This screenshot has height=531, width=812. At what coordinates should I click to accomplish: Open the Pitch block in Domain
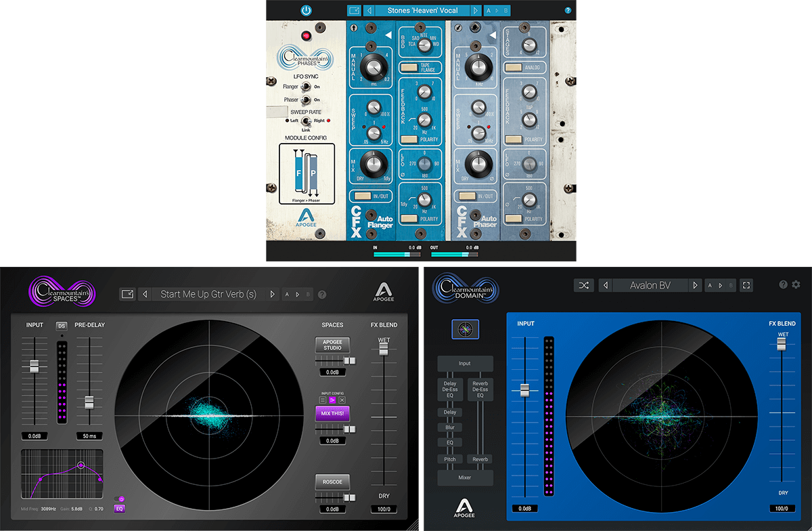coord(450,459)
